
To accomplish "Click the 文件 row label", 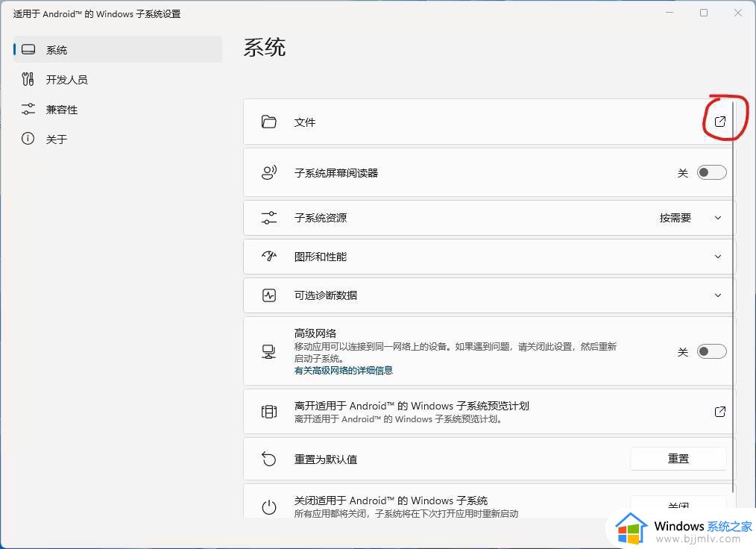I will point(305,122).
